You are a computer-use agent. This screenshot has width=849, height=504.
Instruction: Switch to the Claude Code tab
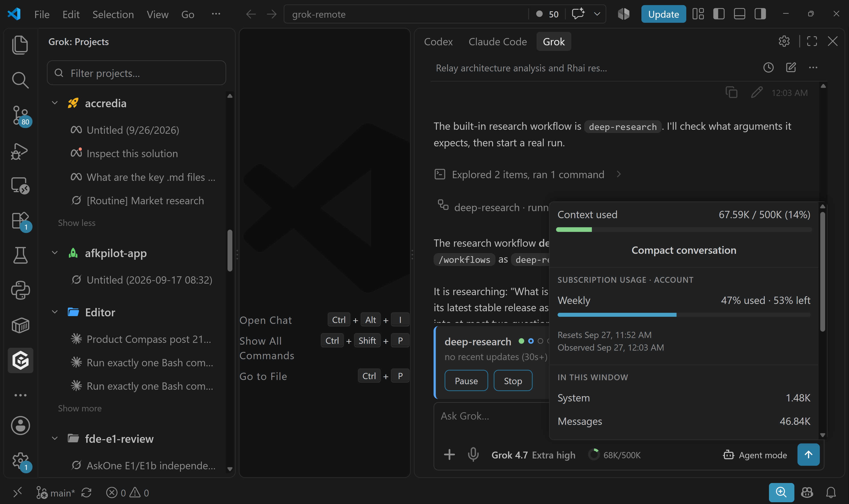(x=497, y=41)
